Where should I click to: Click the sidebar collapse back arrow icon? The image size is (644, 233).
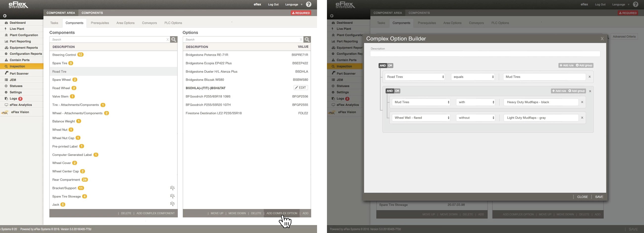[5, 16]
